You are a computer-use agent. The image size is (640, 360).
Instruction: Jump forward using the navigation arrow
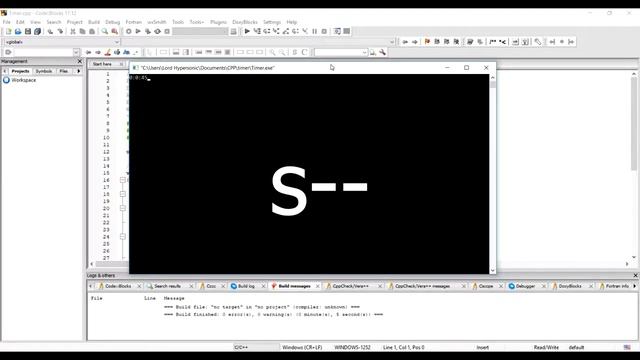tap(415, 42)
